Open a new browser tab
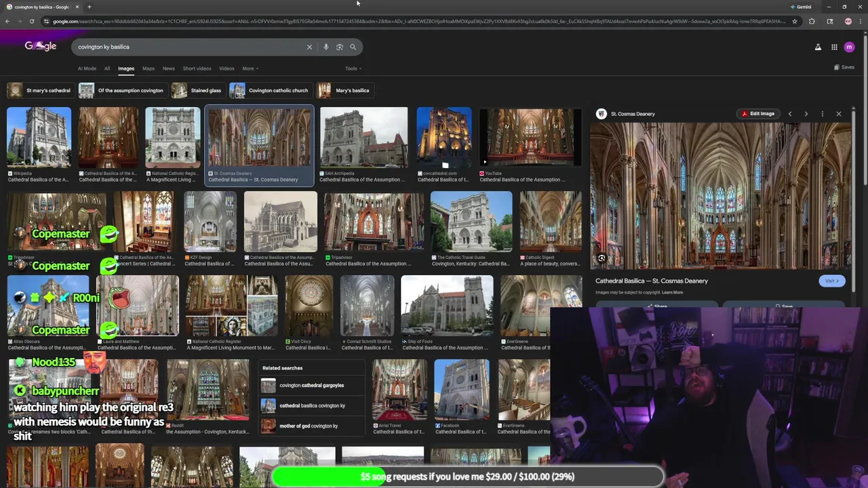This screenshot has height=488, width=868. (x=89, y=7)
